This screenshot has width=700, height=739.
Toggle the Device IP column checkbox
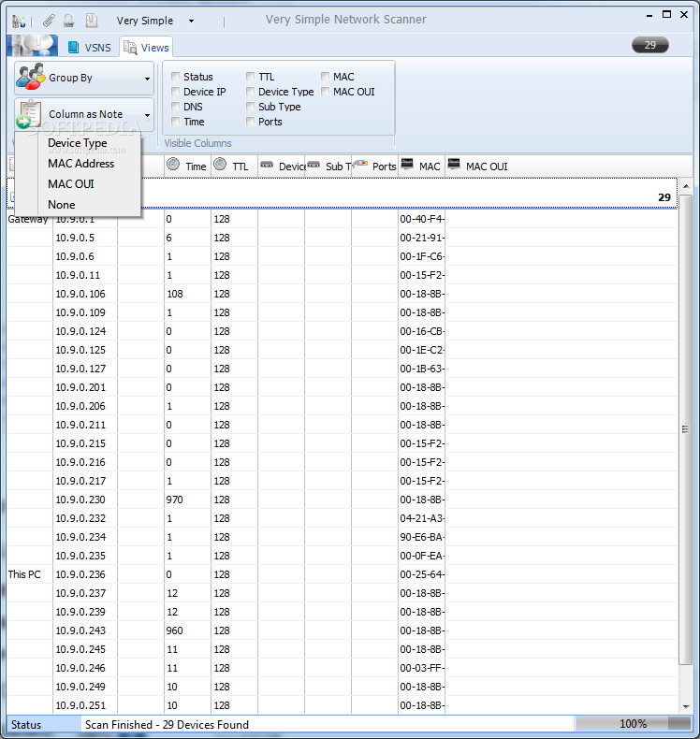(175, 91)
